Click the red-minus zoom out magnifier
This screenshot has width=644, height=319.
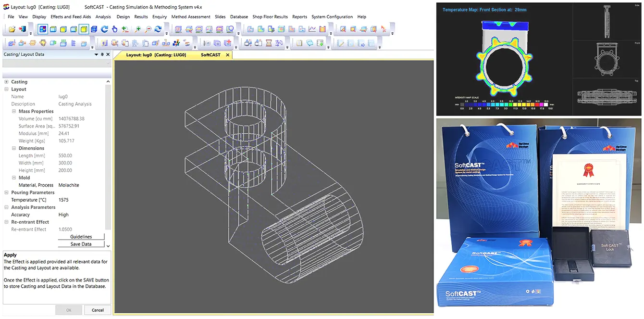149,29
